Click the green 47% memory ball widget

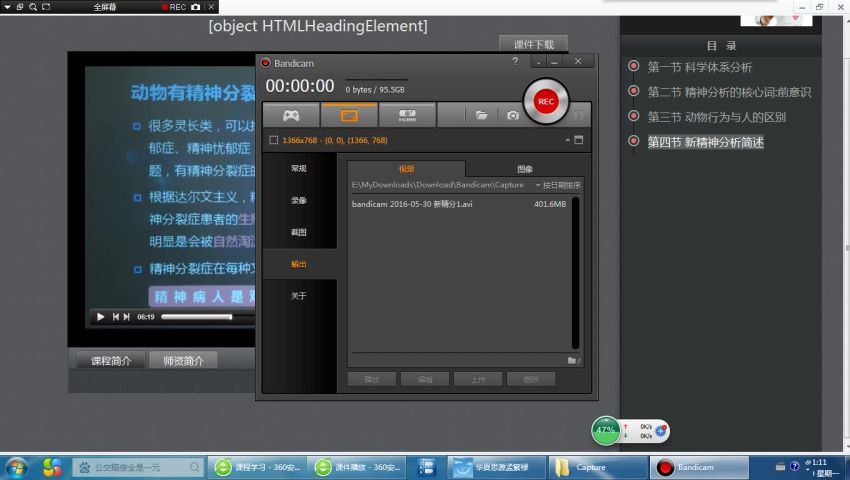606,431
